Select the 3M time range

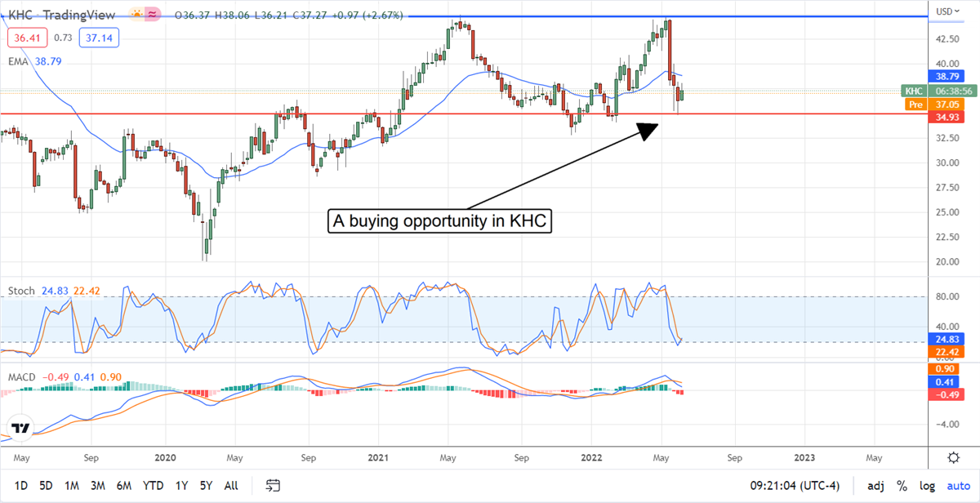coord(98,485)
